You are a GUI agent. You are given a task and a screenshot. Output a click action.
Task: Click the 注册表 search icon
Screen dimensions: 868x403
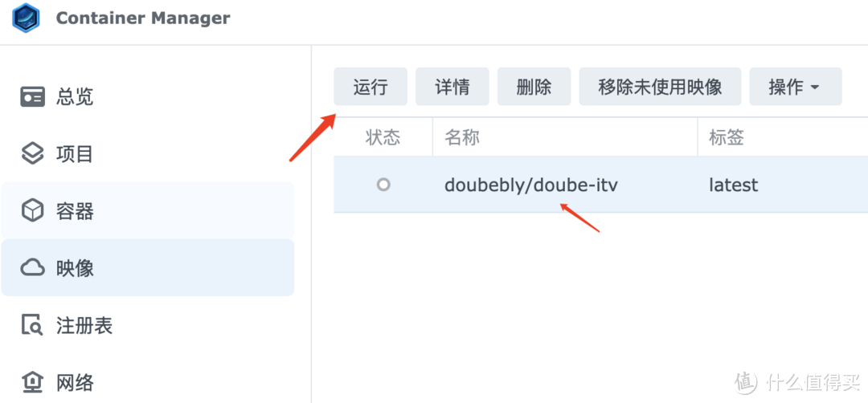32,325
